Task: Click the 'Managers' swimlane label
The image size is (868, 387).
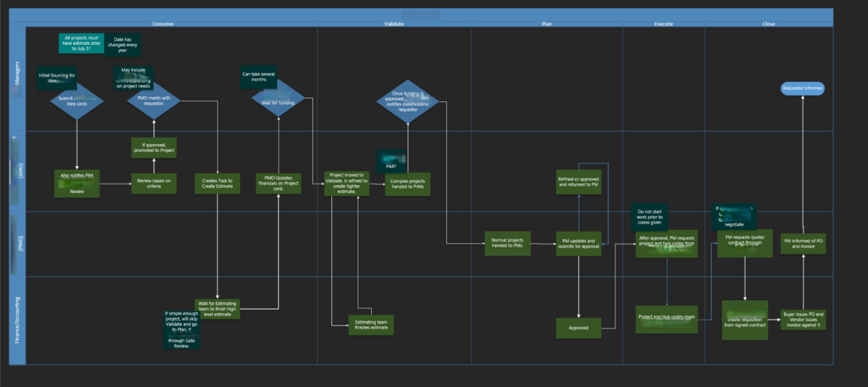Action: click(17, 80)
